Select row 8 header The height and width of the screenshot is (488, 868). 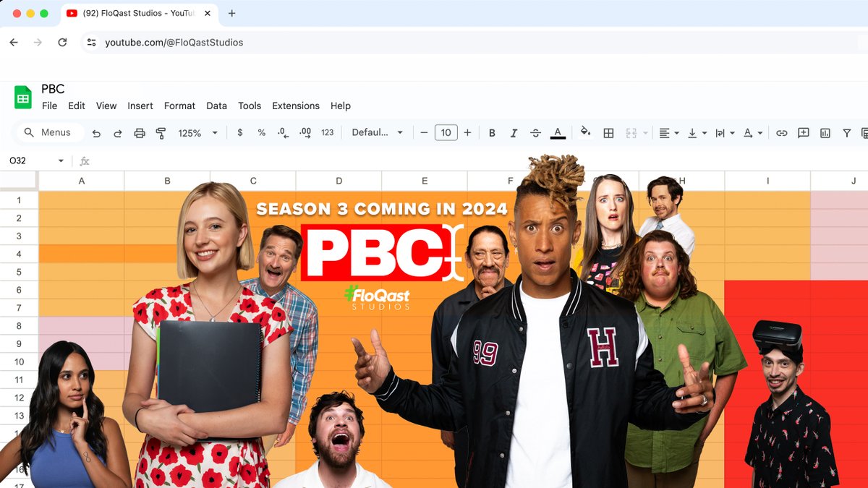pos(19,326)
